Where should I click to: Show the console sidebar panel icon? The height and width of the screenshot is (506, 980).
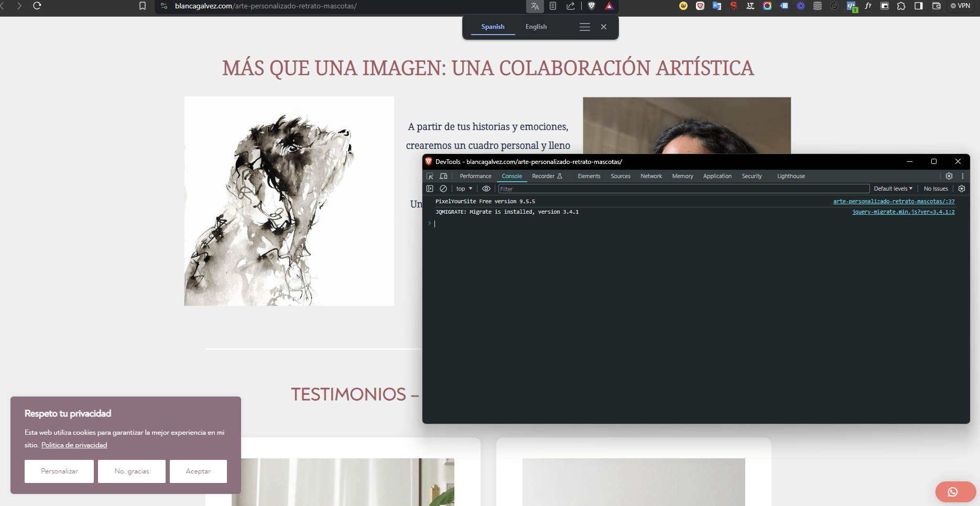click(x=430, y=189)
